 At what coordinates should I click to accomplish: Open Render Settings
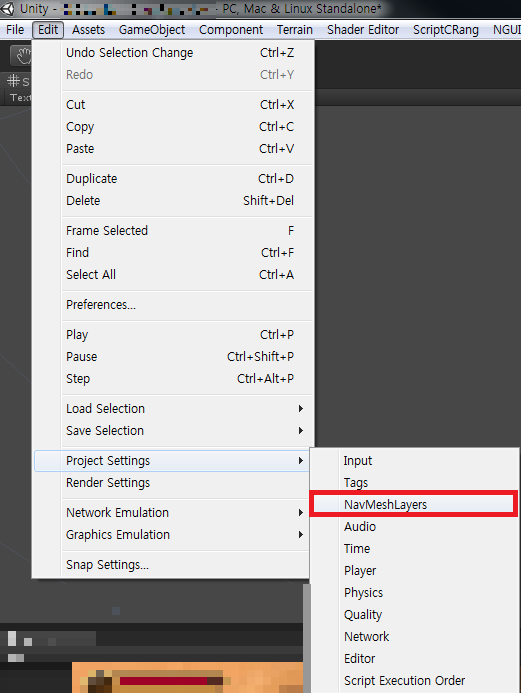(x=172, y=483)
